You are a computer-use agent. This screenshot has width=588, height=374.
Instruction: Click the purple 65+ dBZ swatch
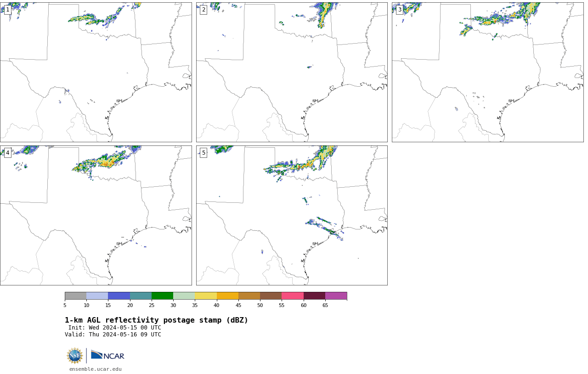click(336, 296)
